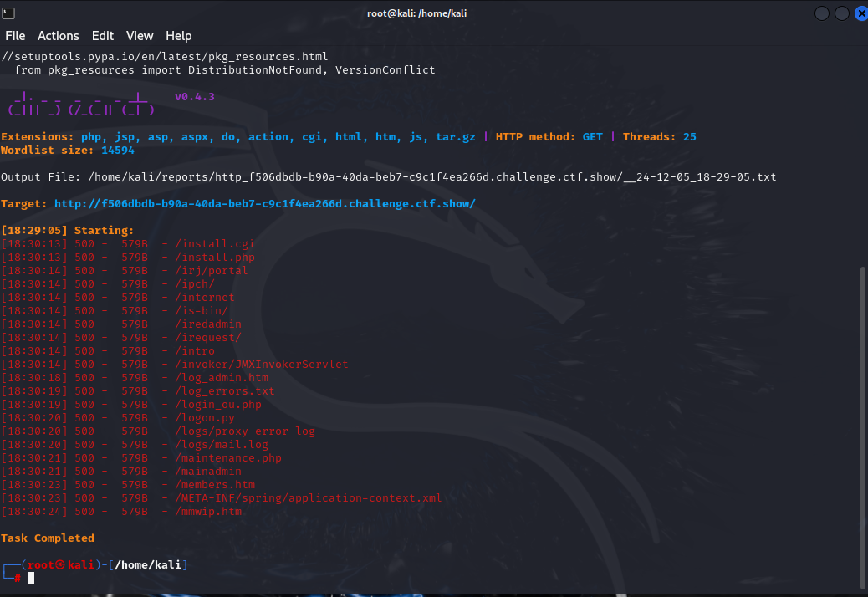Open the Edit menu

pyautogui.click(x=103, y=36)
